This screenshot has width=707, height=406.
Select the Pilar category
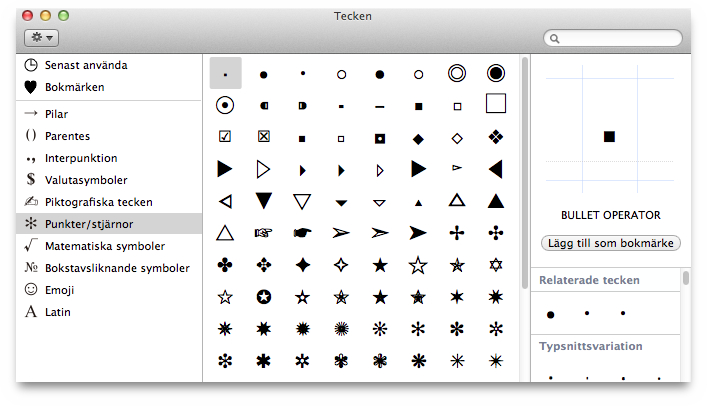(x=56, y=114)
